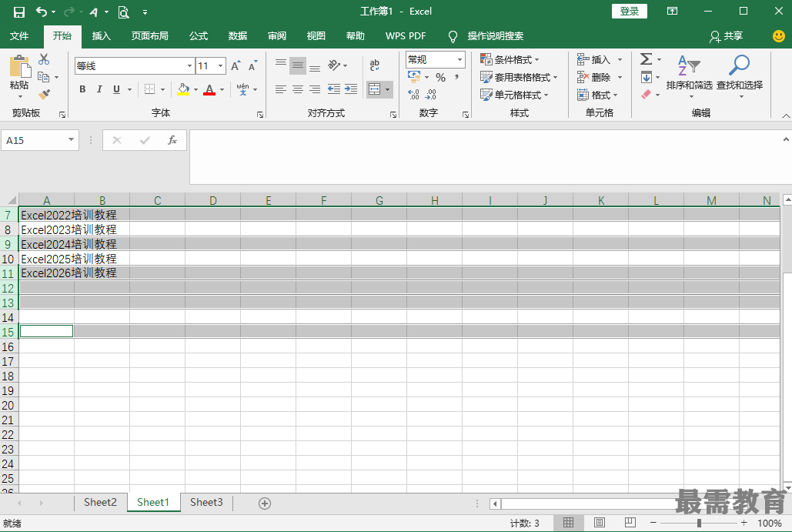Open 格式 format cells menu
This screenshot has height=532, width=792.
click(598, 95)
